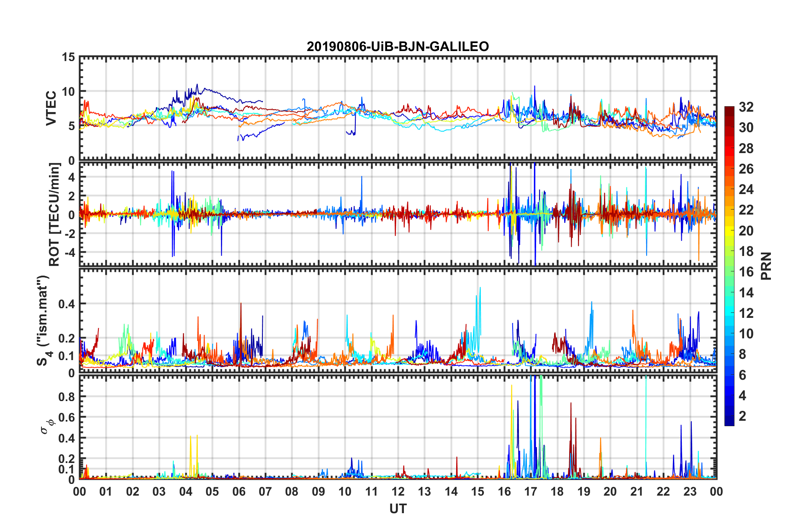Click the colorbar tick label "14"
Image resolution: width=796 pixels, height=532 pixels.
(746, 293)
